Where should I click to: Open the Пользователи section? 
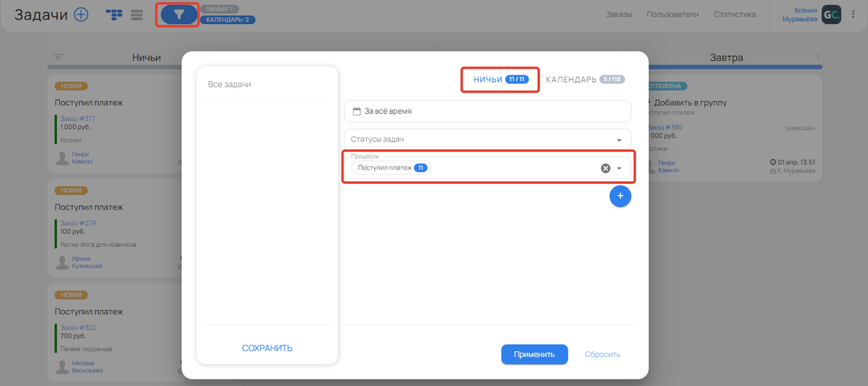tap(673, 14)
